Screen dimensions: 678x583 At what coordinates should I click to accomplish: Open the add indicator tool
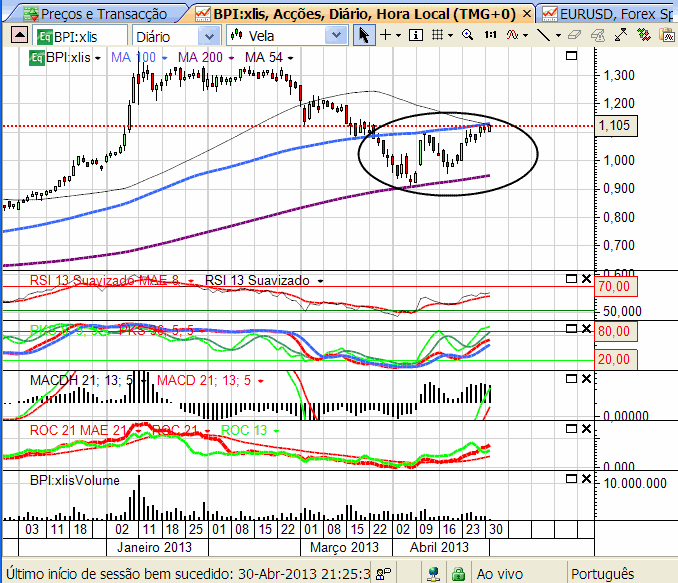512,35
